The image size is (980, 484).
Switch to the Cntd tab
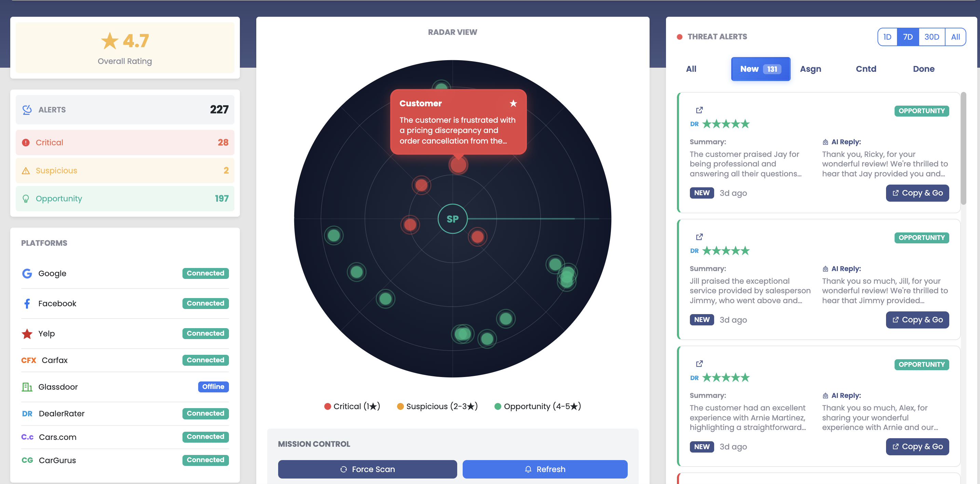[x=866, y=69]
